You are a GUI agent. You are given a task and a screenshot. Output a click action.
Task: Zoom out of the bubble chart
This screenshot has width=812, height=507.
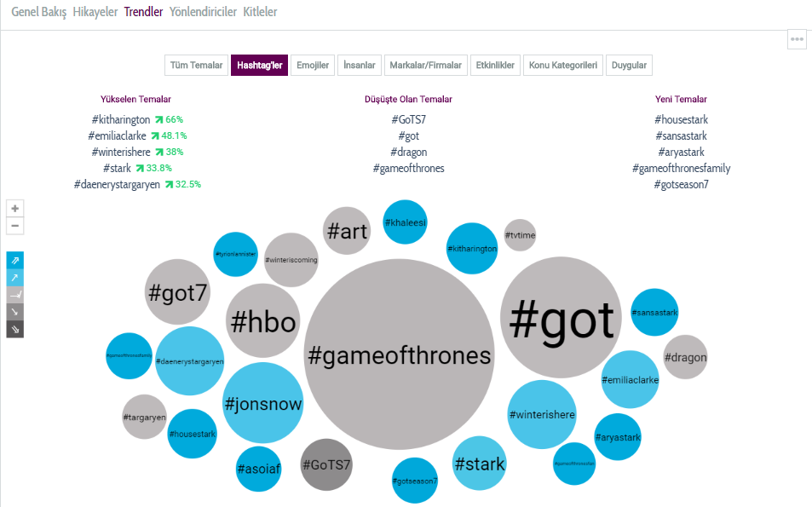(15, 226)
